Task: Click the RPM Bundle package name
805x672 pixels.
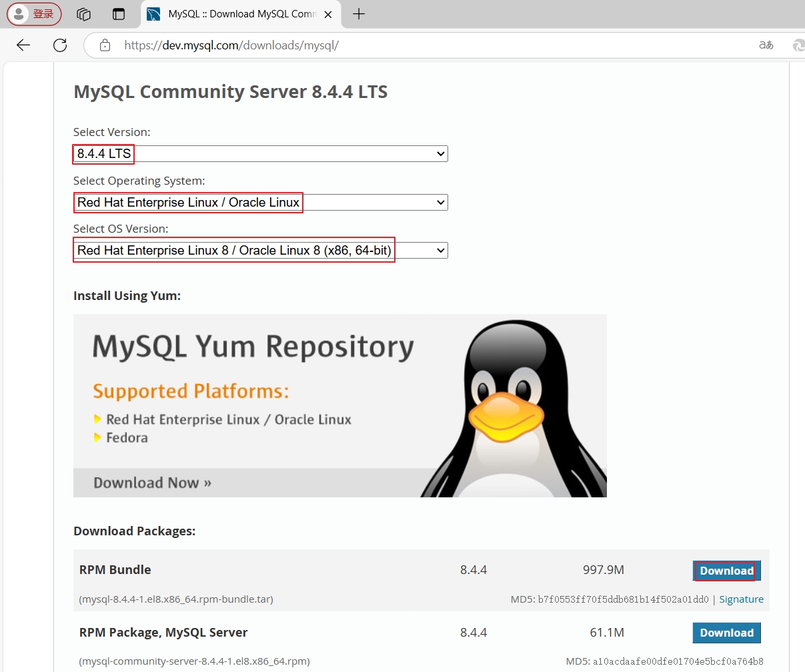Action: [x=115, y=570]
